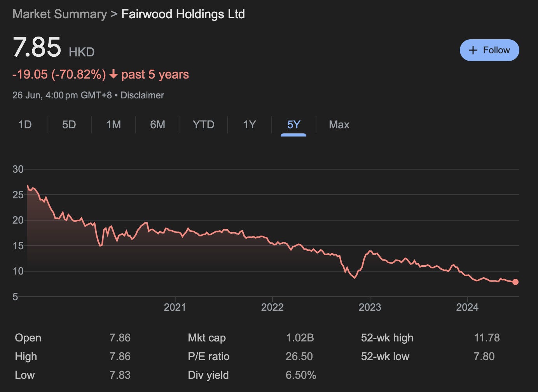The width and height of the screenshot is (538, 392).
Task: Click the 52-wk low label
Action: pos(385,356)
